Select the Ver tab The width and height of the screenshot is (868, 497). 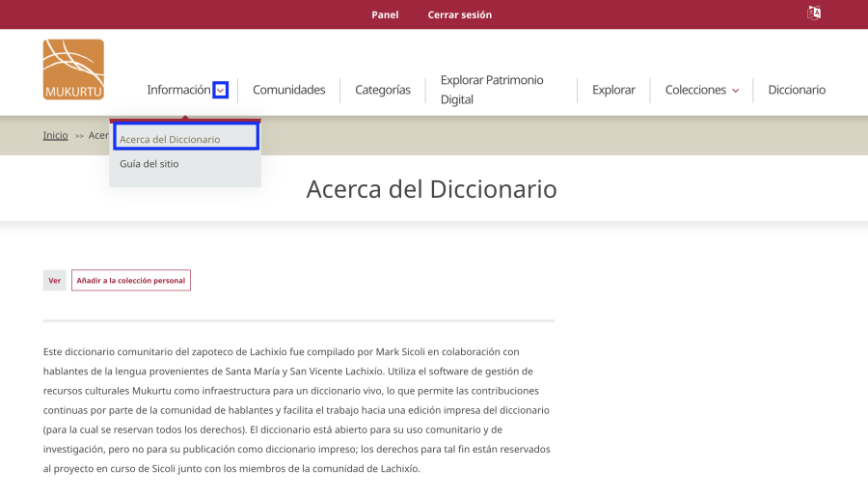point(54,281)
